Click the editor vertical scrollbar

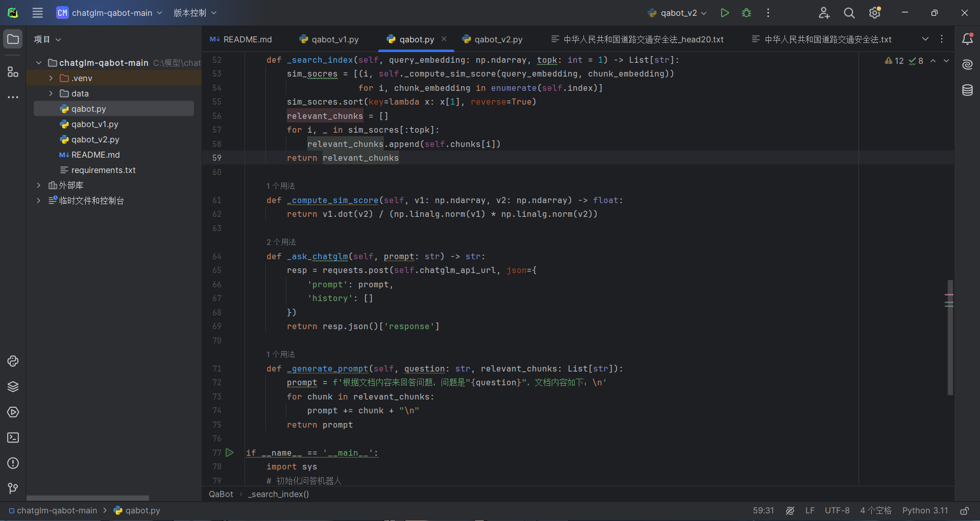[x=950, y=337]
